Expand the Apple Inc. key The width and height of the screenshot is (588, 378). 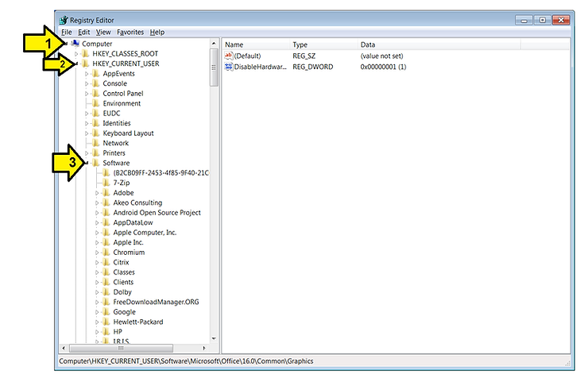click(x=97, y=243)
